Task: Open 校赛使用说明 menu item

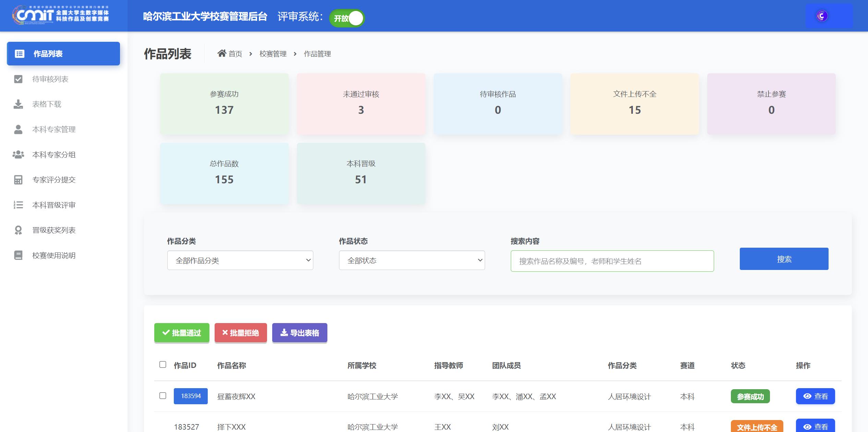Action: 63,255
